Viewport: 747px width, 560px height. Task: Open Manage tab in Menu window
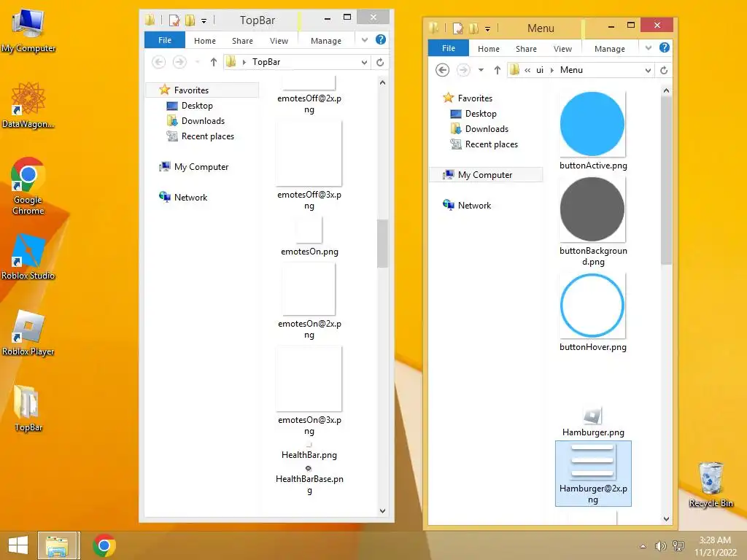pos(610,49)
